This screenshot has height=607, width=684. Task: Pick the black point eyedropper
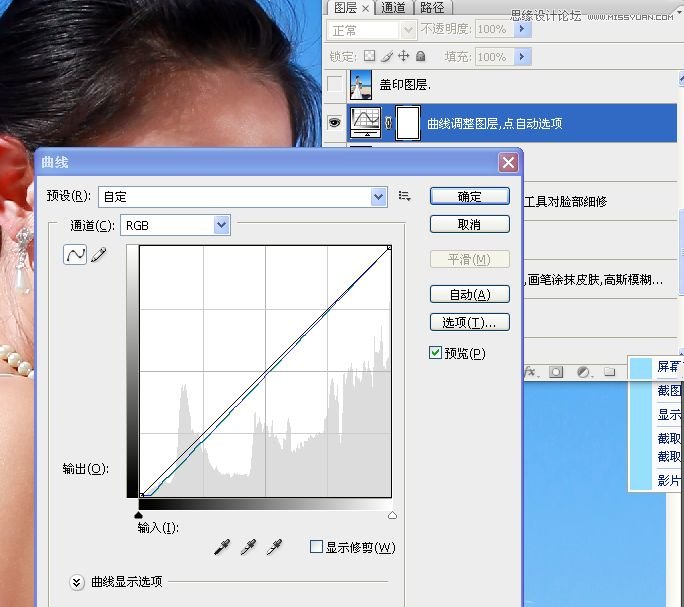222,546
